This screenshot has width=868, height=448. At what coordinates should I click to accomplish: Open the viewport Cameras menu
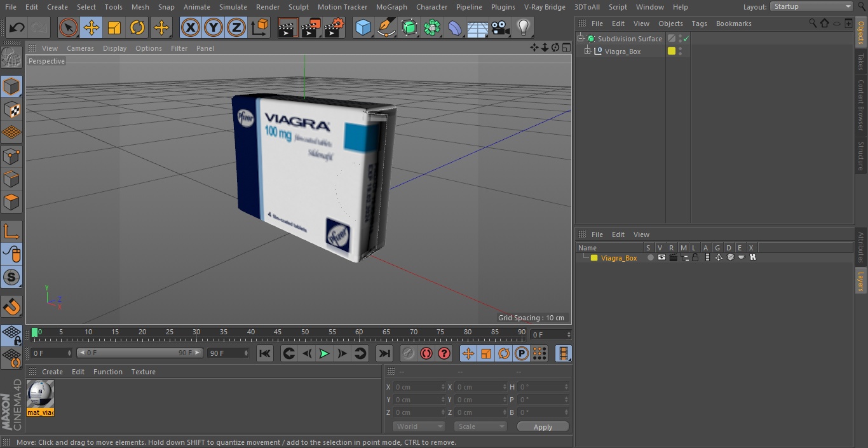click(80, 48)
